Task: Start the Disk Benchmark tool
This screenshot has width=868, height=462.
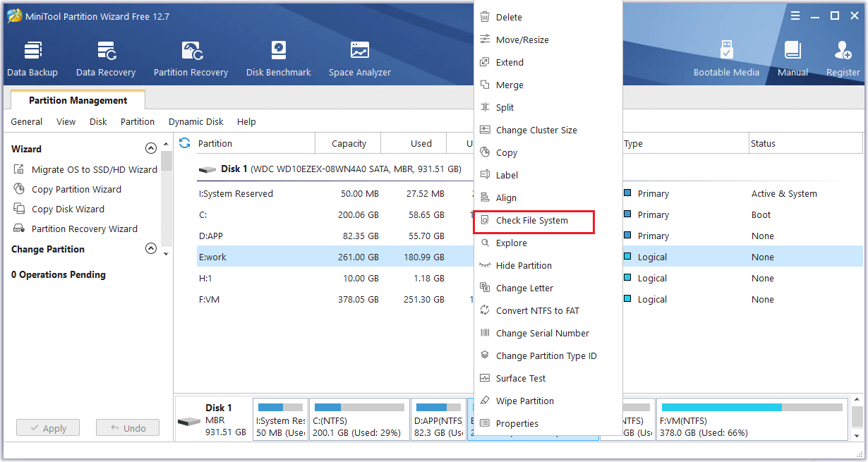Action: coord(279,59)
